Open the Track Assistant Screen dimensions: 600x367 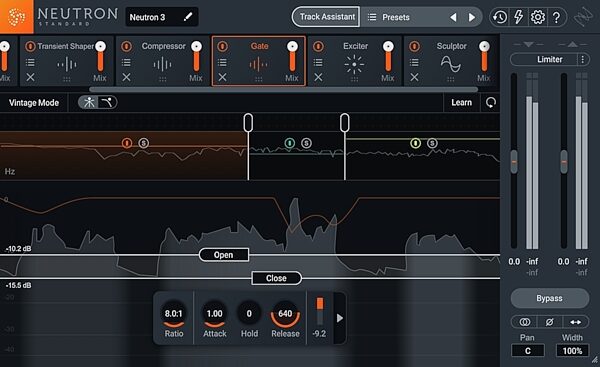click(x=326, y=17)
